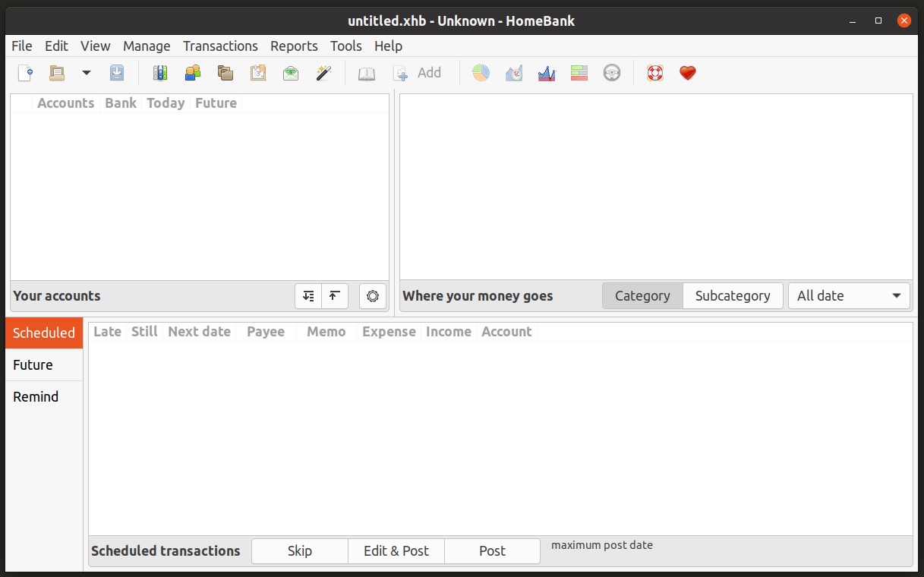This screenshot has height=577, width=924.
Task: Open the Transactions menu
Action: pos(220,46)
